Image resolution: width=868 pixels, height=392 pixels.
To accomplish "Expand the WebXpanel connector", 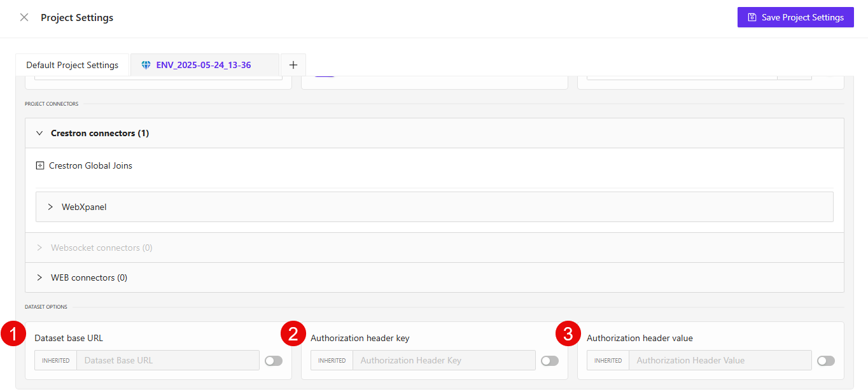I will tap(50, 206).
